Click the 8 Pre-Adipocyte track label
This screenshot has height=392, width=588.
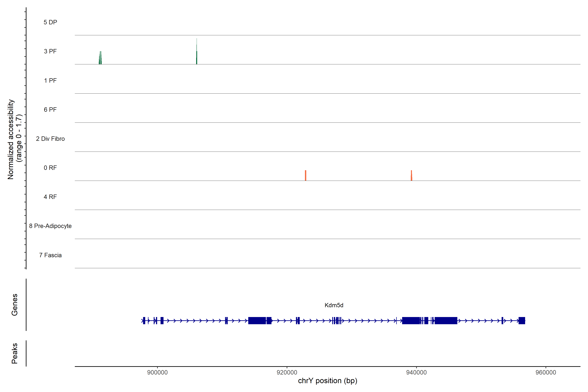50,226
